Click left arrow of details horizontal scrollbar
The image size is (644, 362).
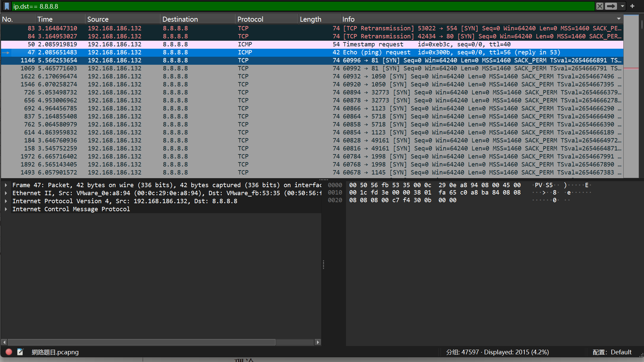coord(4,342)
